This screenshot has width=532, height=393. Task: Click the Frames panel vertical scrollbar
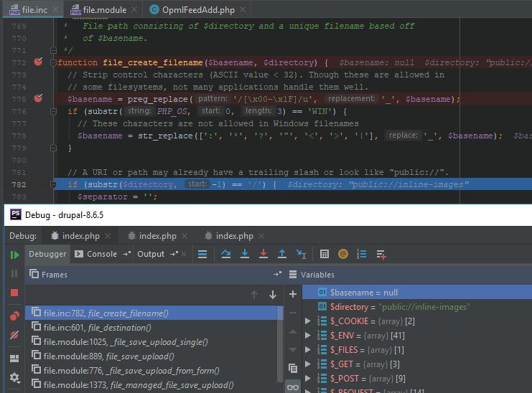click(x=280, y=344)
